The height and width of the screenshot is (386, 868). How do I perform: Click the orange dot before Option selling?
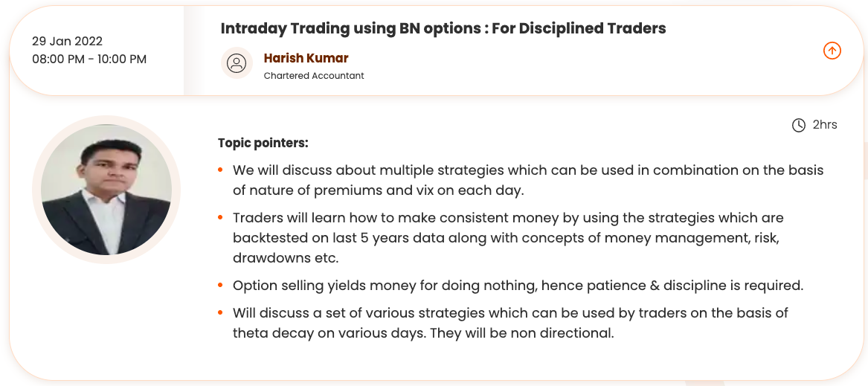pyautogui.click(x=220, y=286)
